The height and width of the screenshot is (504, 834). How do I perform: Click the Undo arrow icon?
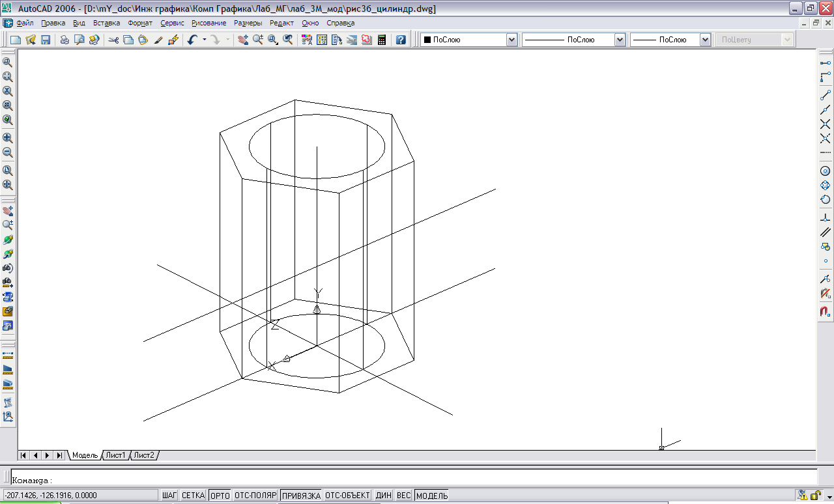coord(192,40)
